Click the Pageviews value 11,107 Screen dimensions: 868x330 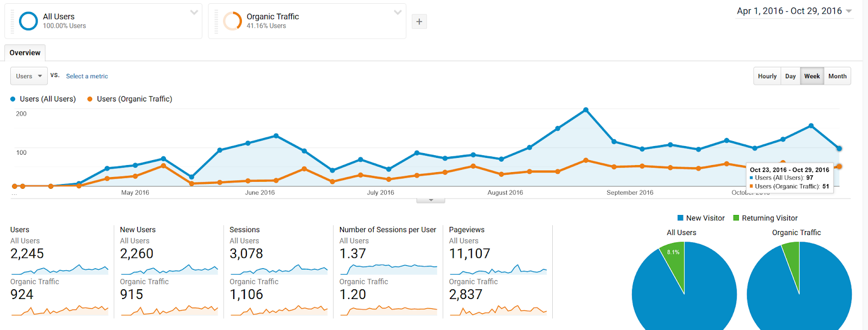click(x=470, y=253)
